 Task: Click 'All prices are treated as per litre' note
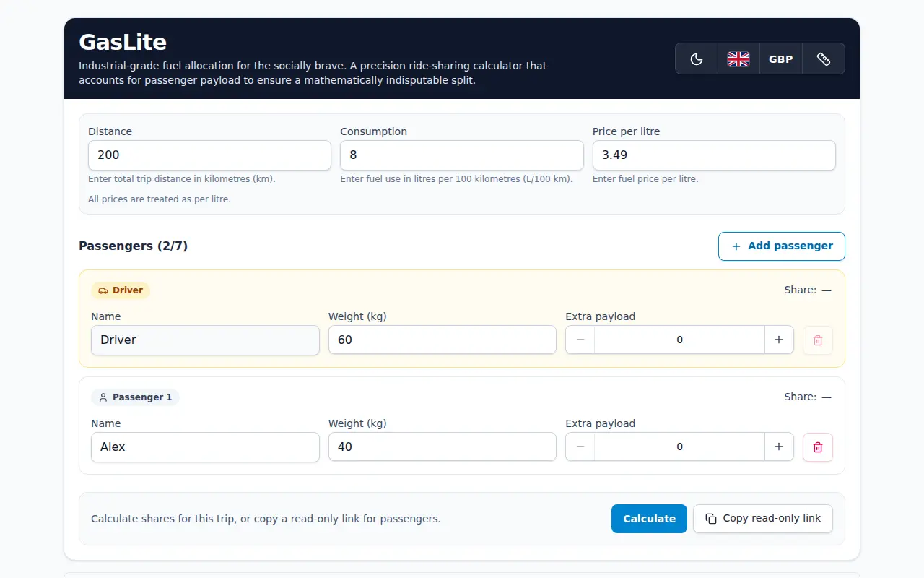(160, 199)
